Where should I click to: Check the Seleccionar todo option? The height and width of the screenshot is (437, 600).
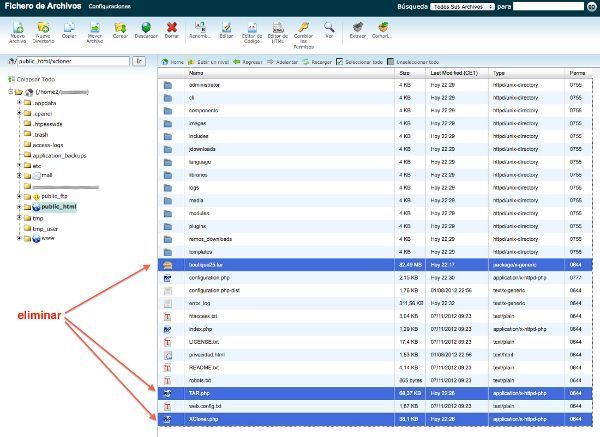click(359, 62)
